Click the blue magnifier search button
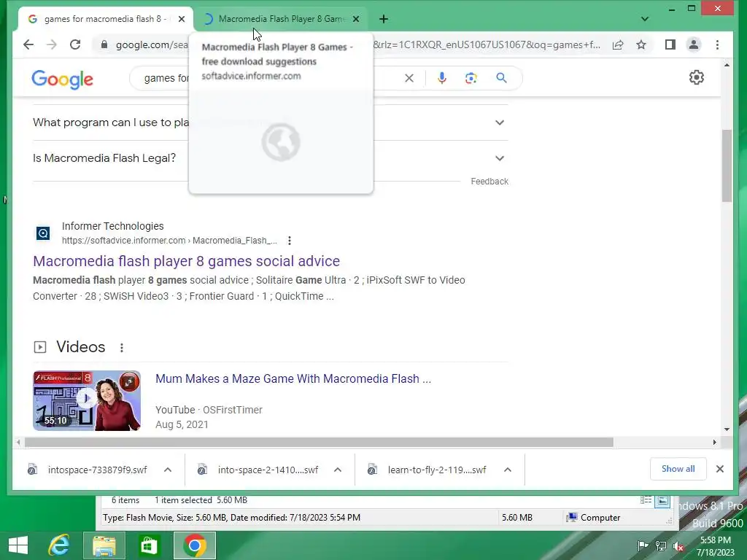This screenshot has width=747, height=560. pyautogui.click(x=501, y=77)
